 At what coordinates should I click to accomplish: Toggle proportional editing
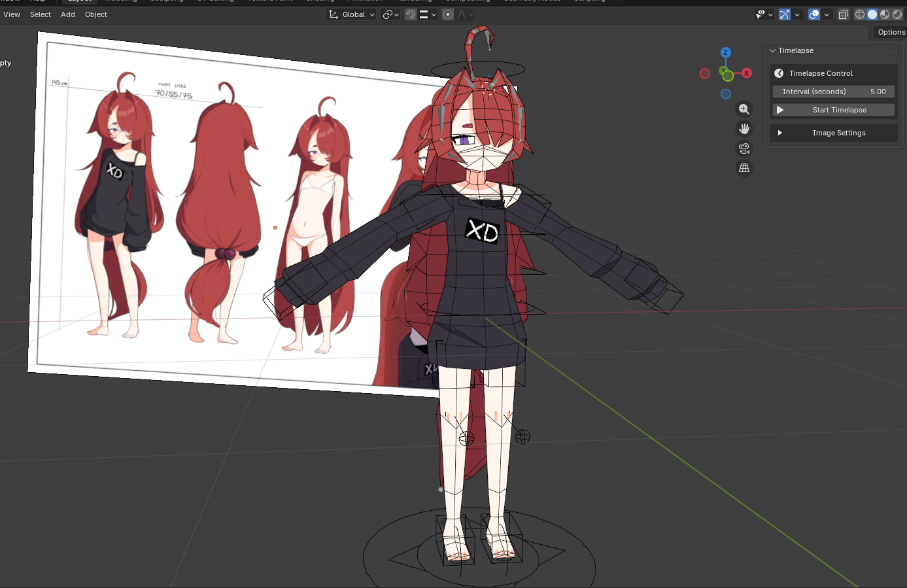click(x=448, y=14)
